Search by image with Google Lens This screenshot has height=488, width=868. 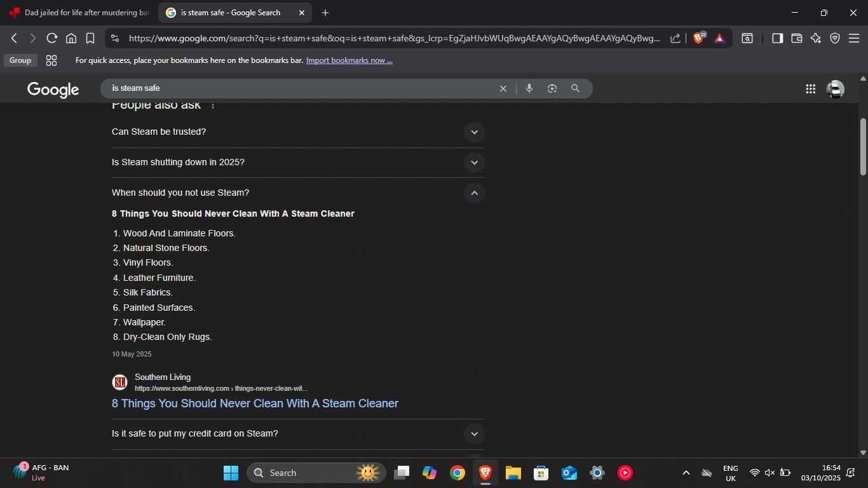[x=552, y=88]
